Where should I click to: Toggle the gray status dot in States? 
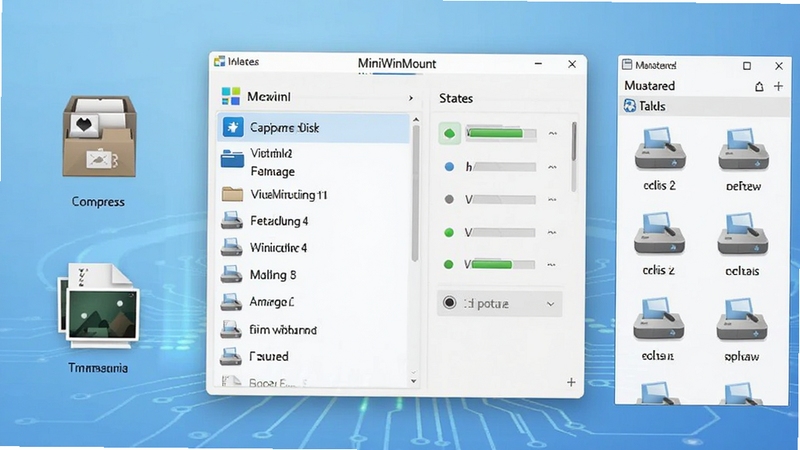click(449, 199)
